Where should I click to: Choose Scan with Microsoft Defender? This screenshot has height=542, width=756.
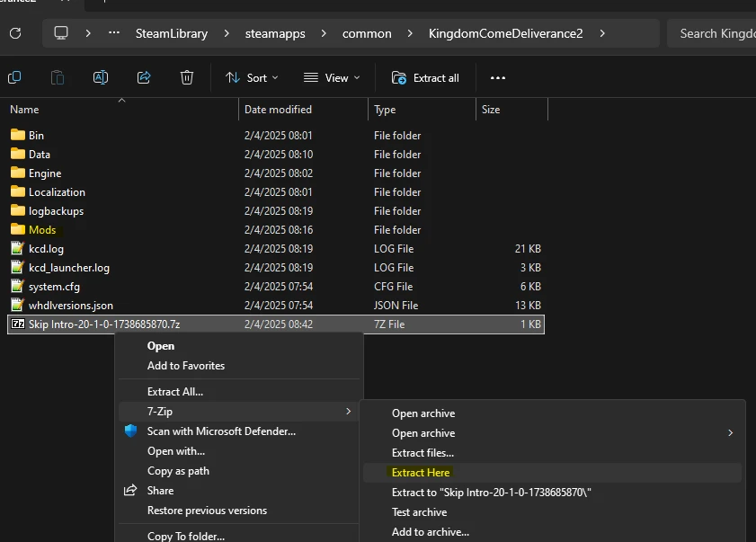click(x=221, y=431)
